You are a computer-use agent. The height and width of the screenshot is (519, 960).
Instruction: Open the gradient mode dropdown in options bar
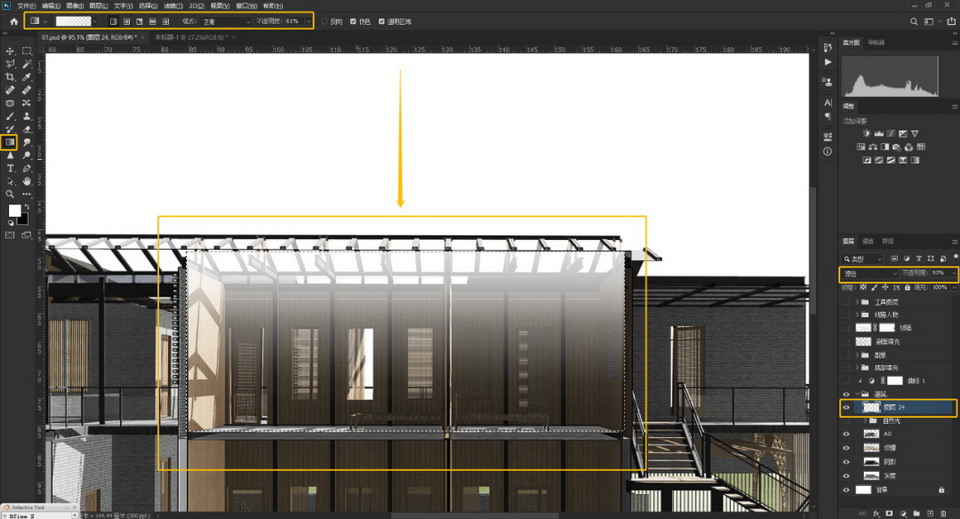tap(225, 20)
